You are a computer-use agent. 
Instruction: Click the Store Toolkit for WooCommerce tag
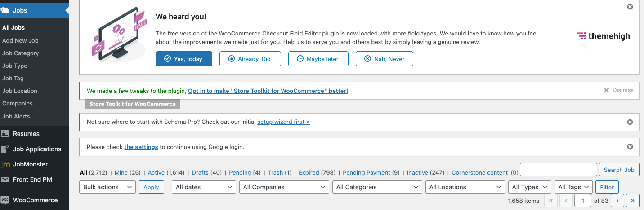(133, 104)
